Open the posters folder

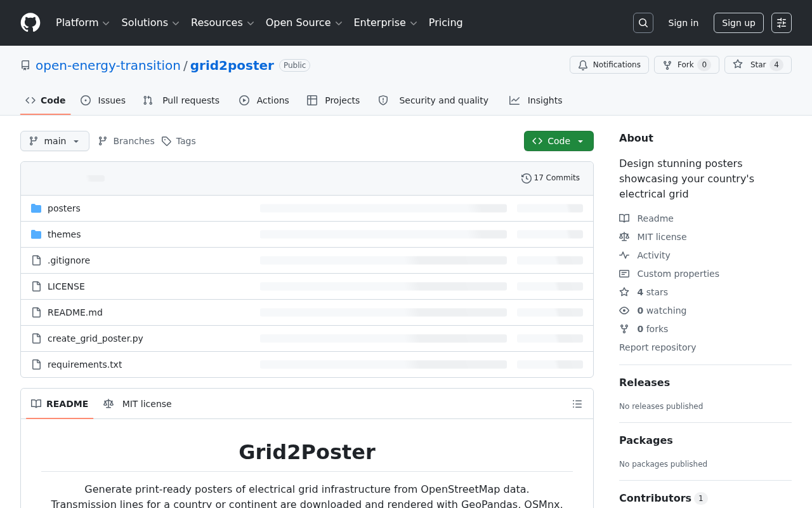[64, 208]
